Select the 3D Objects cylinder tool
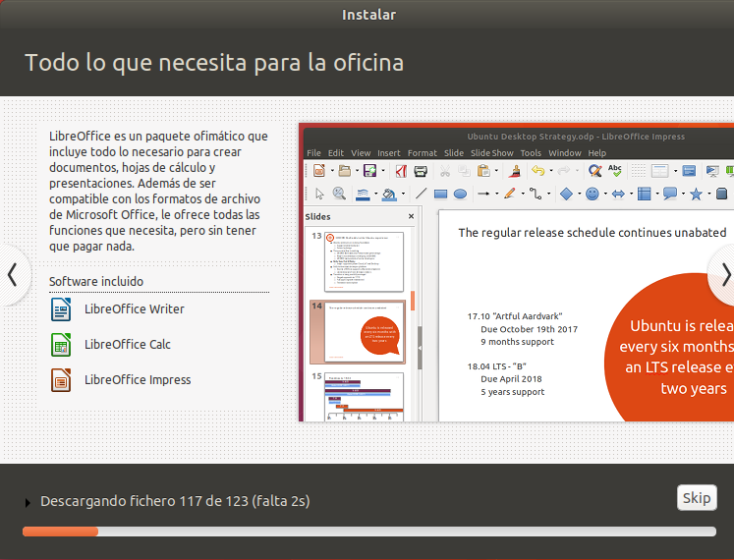 click(722, 194)
